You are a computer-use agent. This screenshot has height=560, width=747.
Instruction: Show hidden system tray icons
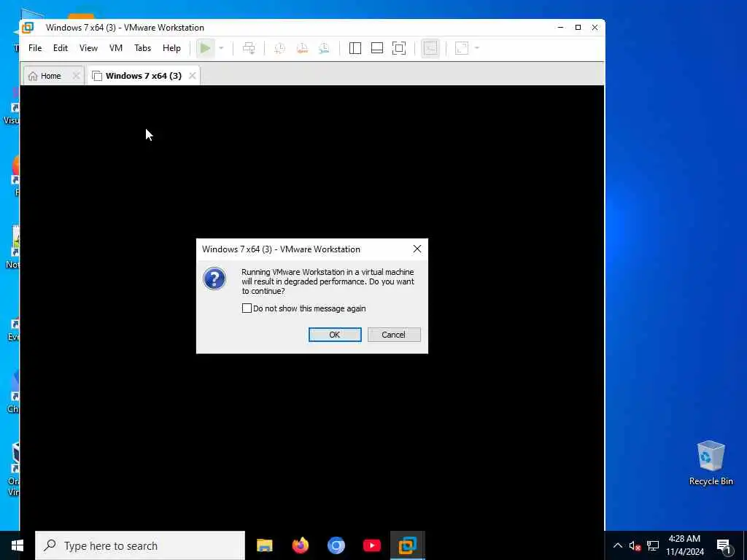[x=617, y=545]
